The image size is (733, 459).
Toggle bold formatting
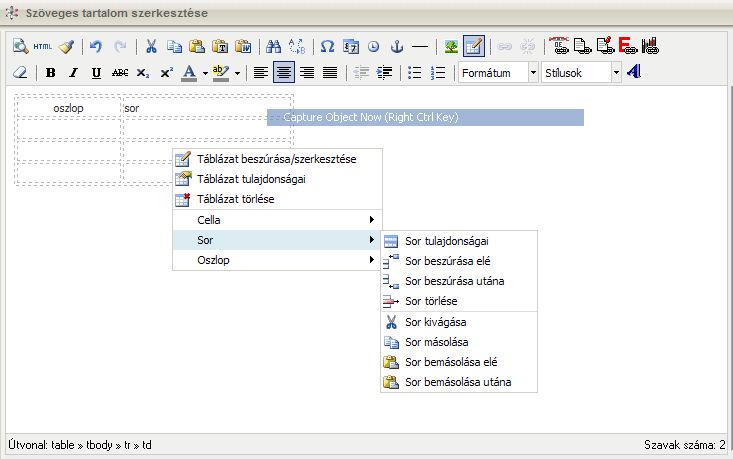50,72
